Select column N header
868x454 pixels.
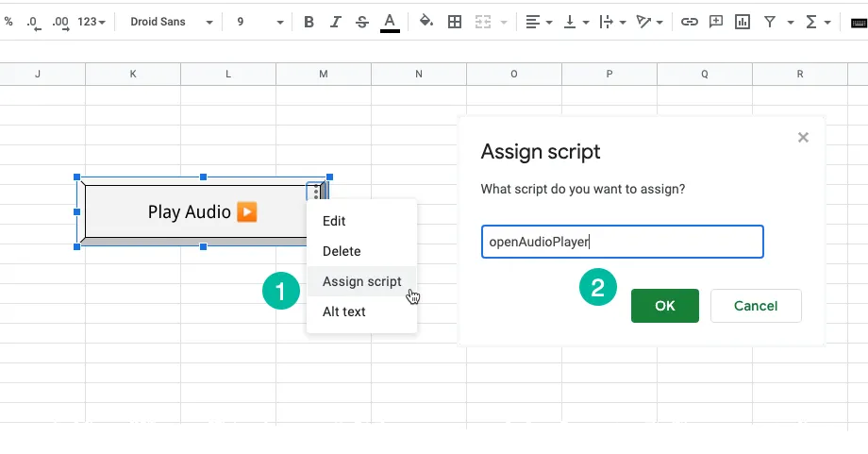(x=419, y=74)
